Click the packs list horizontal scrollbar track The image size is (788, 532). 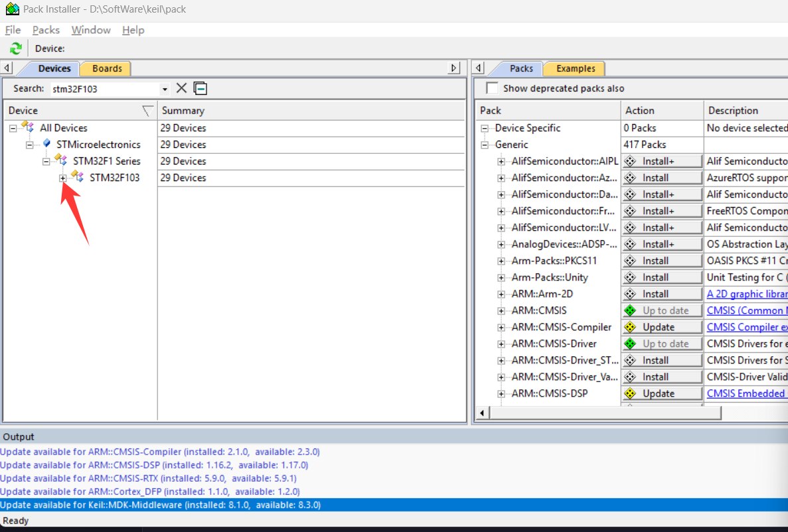click(x=754, y=413)
